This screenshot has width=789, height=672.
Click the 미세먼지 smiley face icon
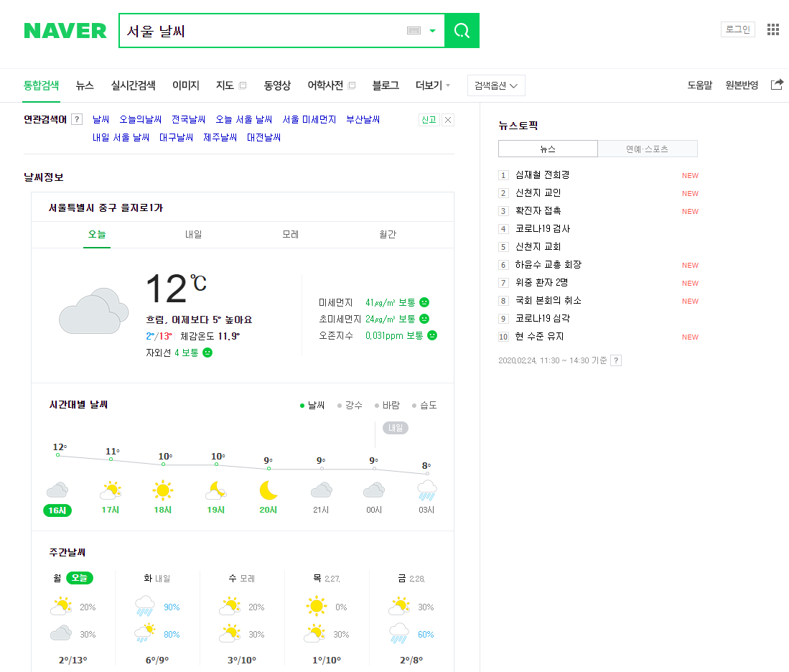[x=424, y=302]
